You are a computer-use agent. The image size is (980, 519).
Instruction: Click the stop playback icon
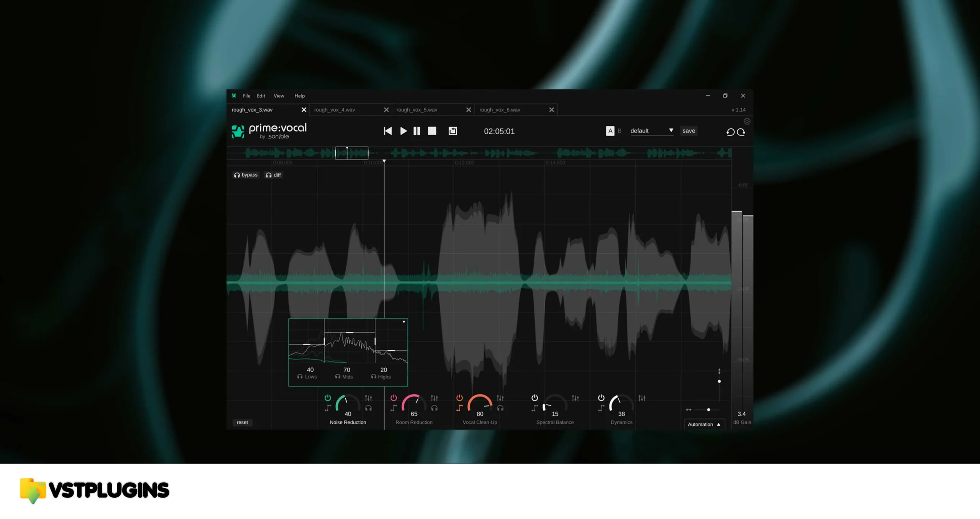click(x=432, y=131)
